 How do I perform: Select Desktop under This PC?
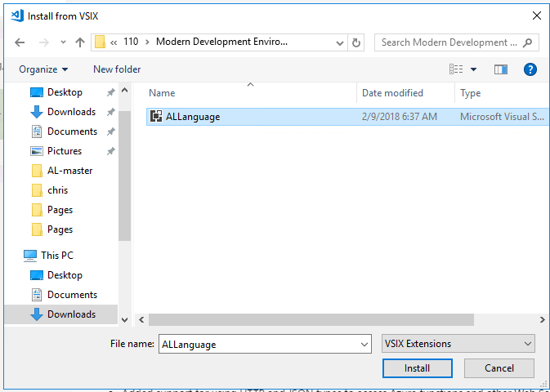pos(65,275)
